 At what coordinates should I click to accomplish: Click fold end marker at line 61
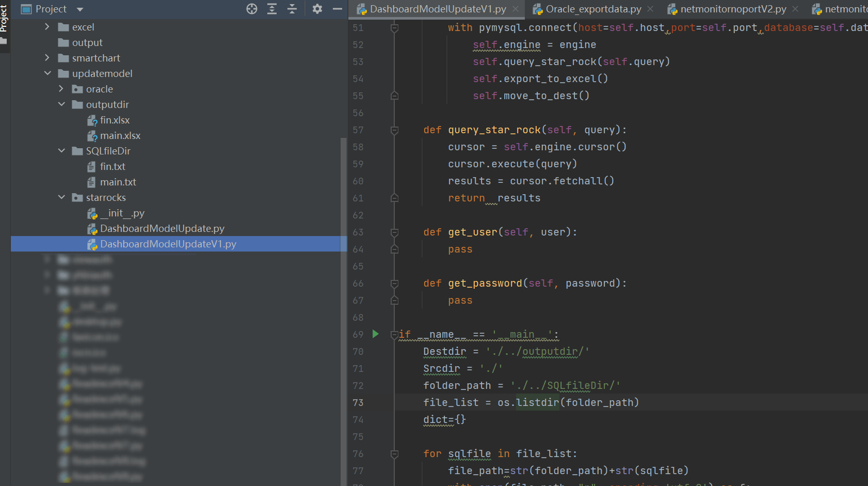coord(394,198)
